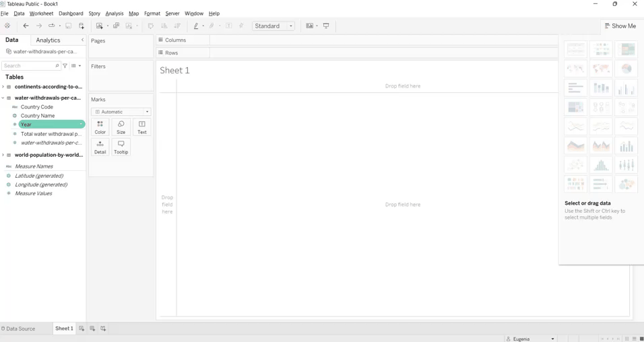Open the Year field dropdown arrow
Viewport: 644px width, 342px height.
click(x=82, y=125)
